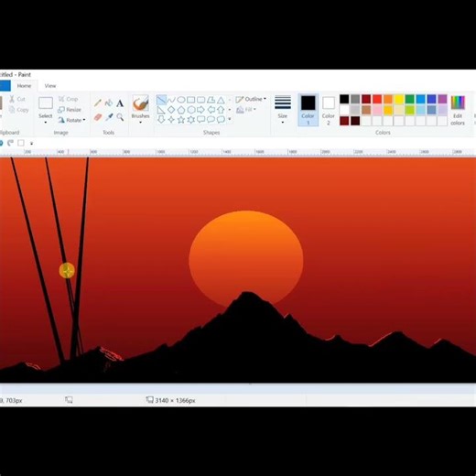
Task: Pick the green color swatch
Action: point(410,99)
